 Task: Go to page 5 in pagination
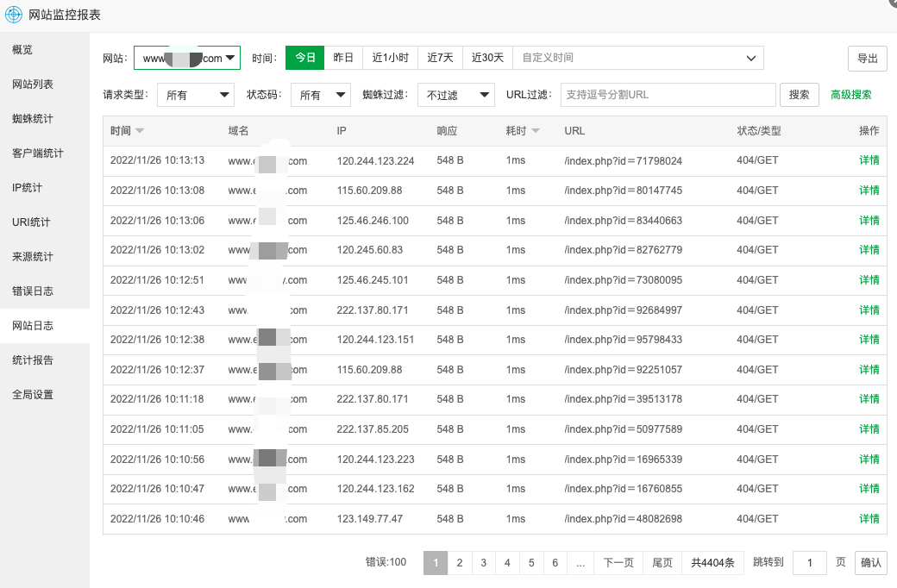click(x=531, y=563)
